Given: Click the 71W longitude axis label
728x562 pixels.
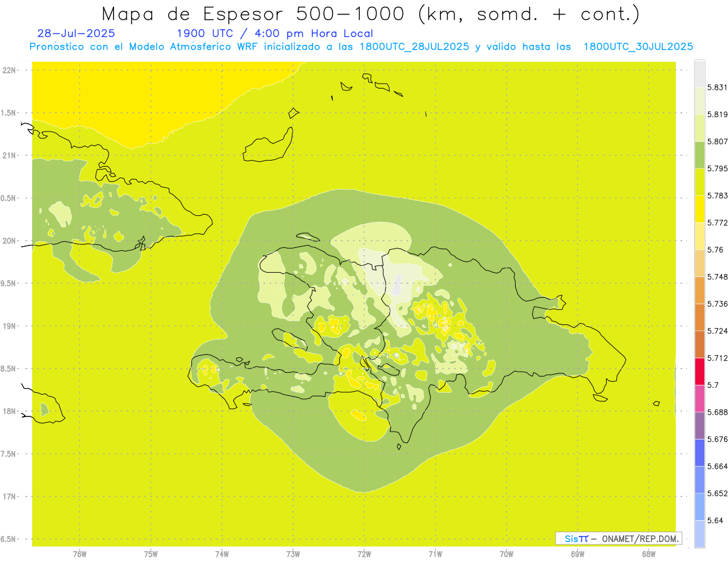Looking at the screenshot, I should click(x=435, y=554).
